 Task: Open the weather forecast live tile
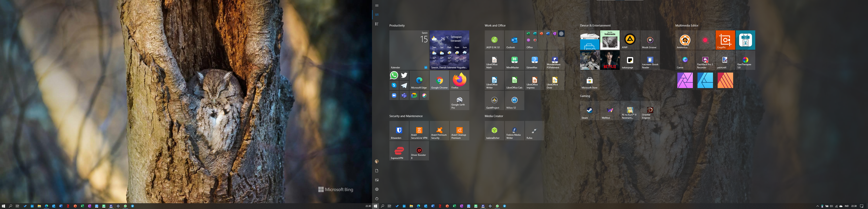coord(449,50)
